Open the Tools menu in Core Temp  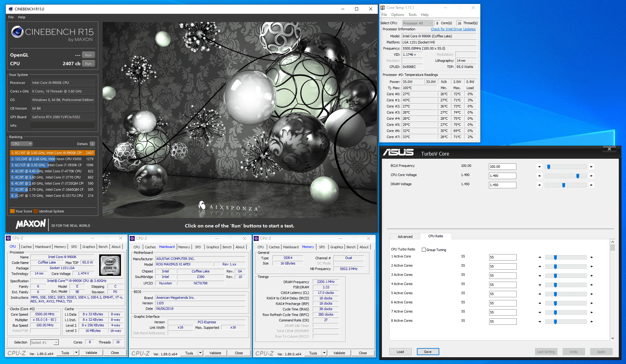[412, 15]
